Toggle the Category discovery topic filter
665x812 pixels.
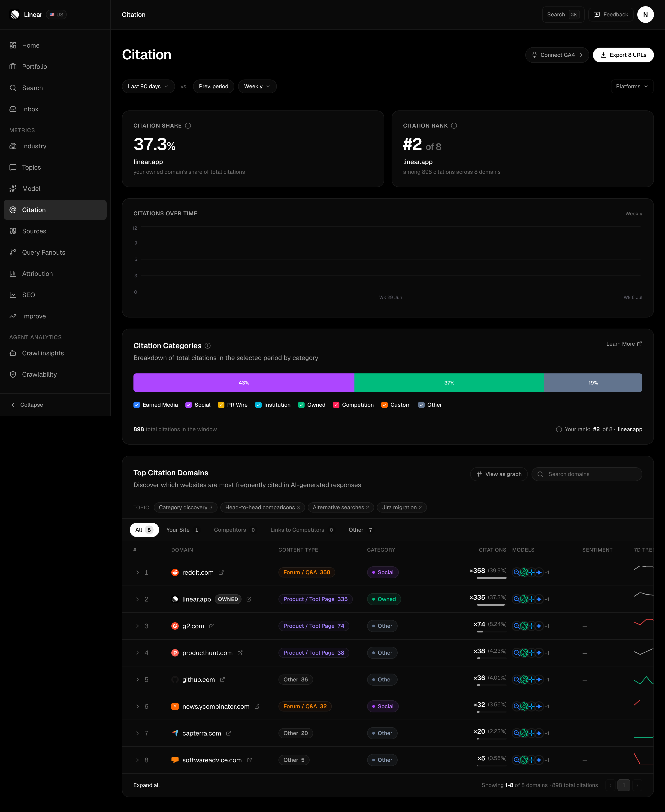coord(185,508)
